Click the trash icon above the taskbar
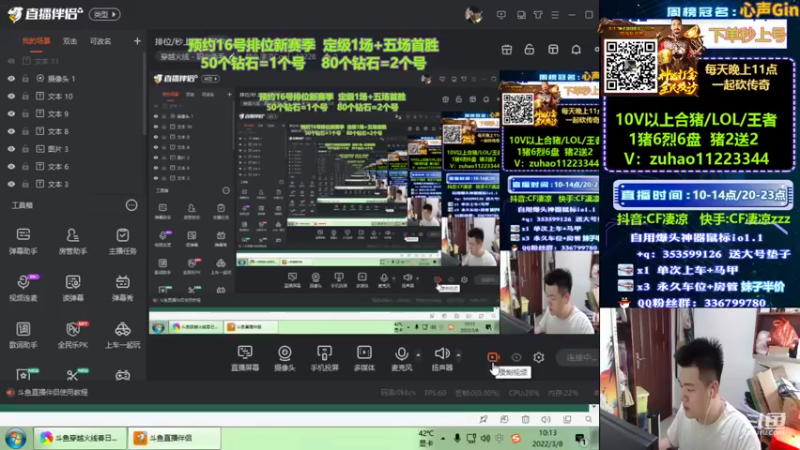Image resolution: width=800 pixels, height=450 pixels. (x=526, y=419)
